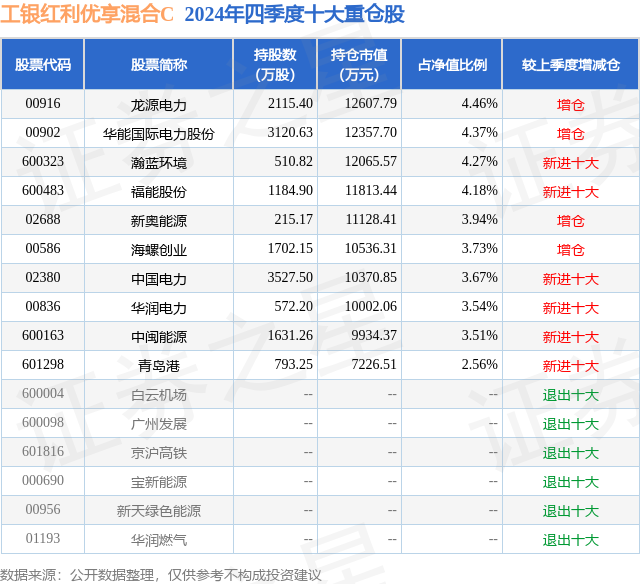640x584 pixels.
Task: Click the market value 11813.44
Action: pyautogui.click(x=371, y=191)
